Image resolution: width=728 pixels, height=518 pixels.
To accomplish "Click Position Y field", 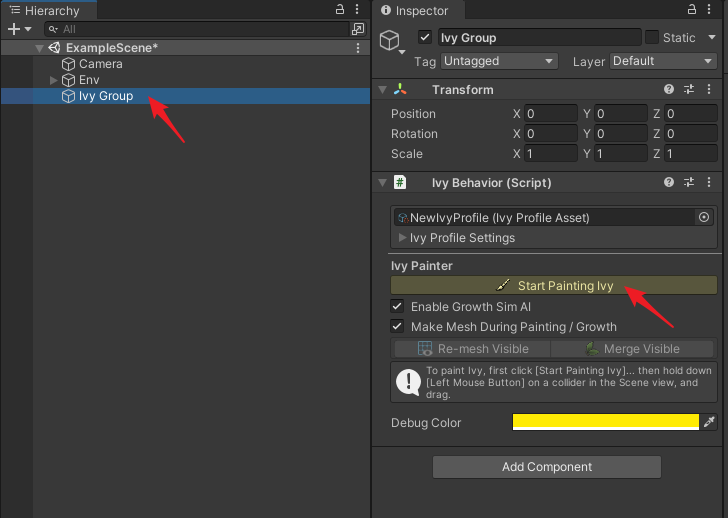I will (x=621, y=114).
